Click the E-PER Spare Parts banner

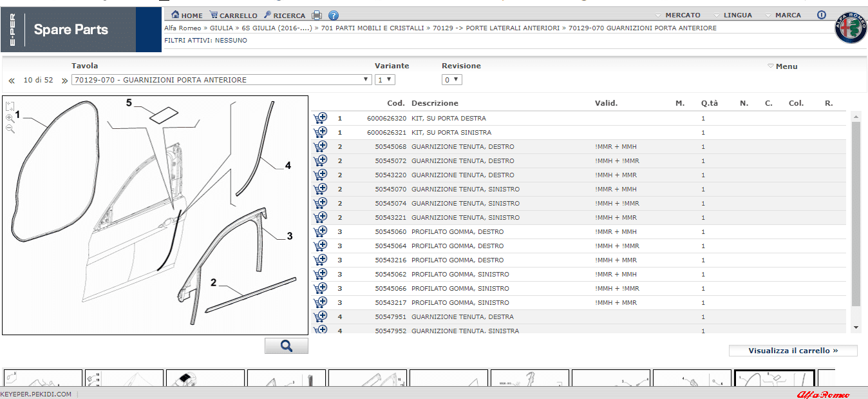[x=80, y=30]
